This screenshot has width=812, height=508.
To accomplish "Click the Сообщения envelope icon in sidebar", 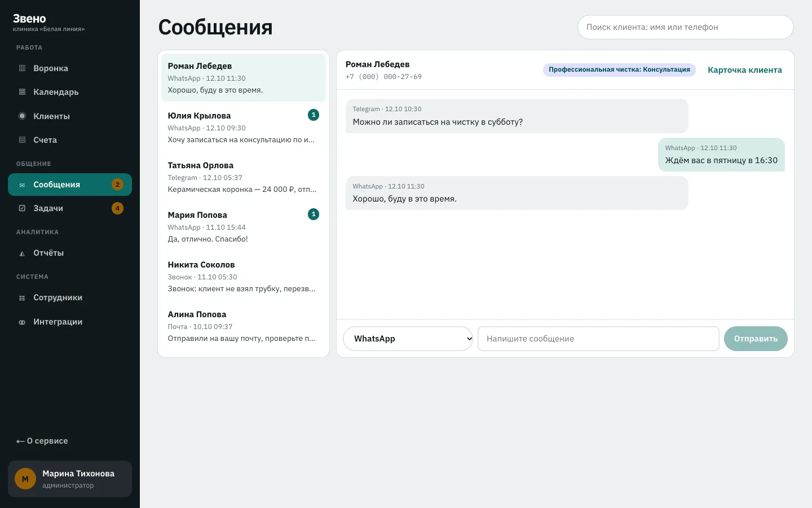I will 23,185.
